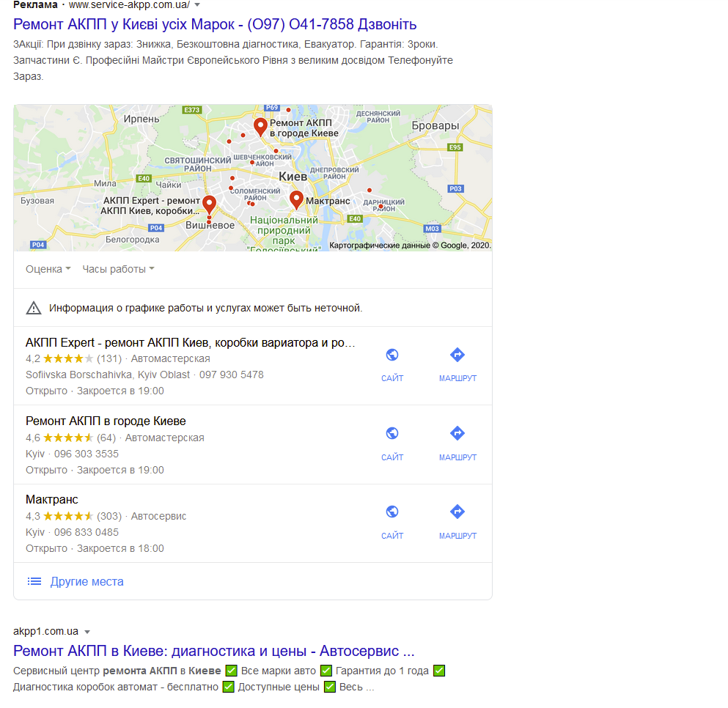Open the Часы работы hours filter

118,269
